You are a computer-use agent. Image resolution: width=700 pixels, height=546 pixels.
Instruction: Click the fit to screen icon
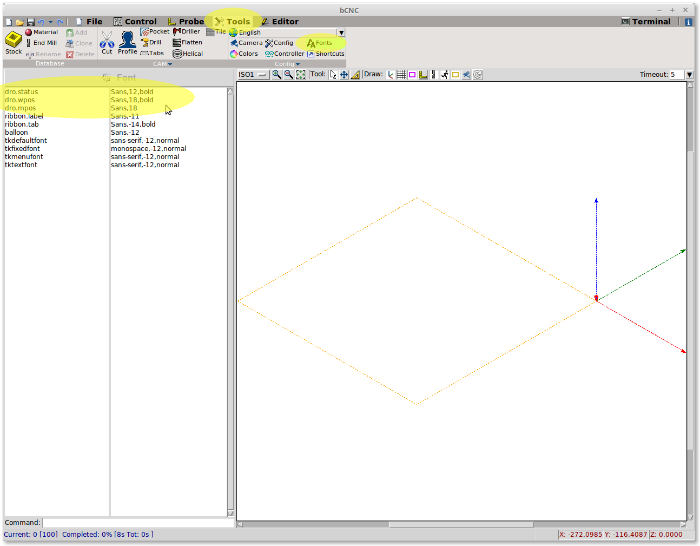301,75
